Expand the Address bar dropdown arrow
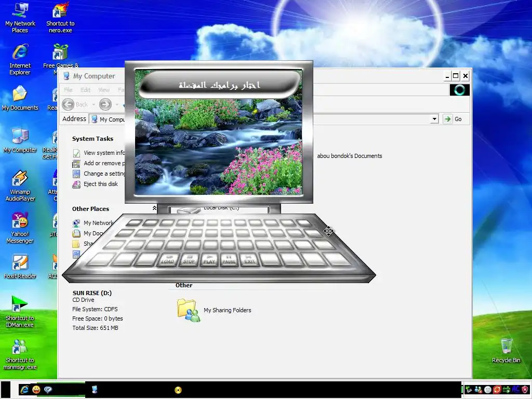 click(x=434, y=119)
